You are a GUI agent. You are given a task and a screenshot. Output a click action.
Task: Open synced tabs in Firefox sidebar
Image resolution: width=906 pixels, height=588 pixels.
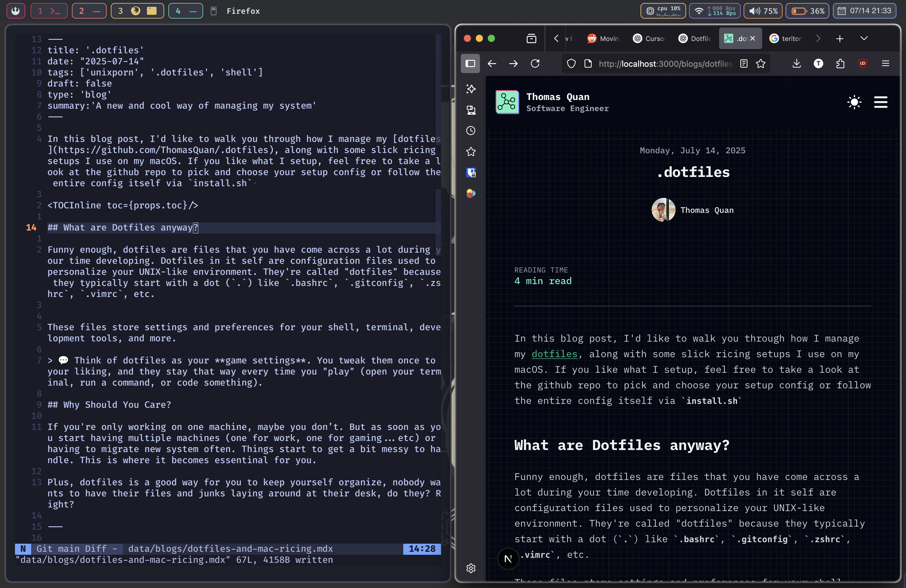(x=471, y=110)
